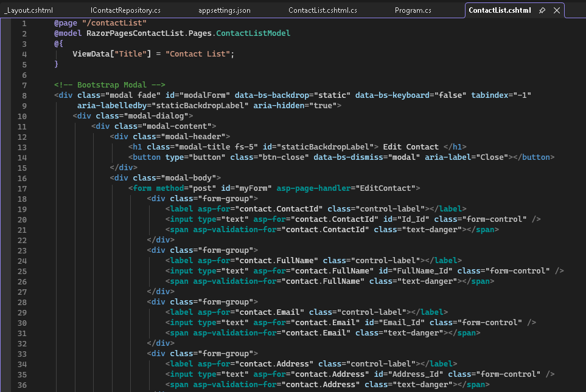Click the "EditContact" page handler value

(x=385, y=188)
